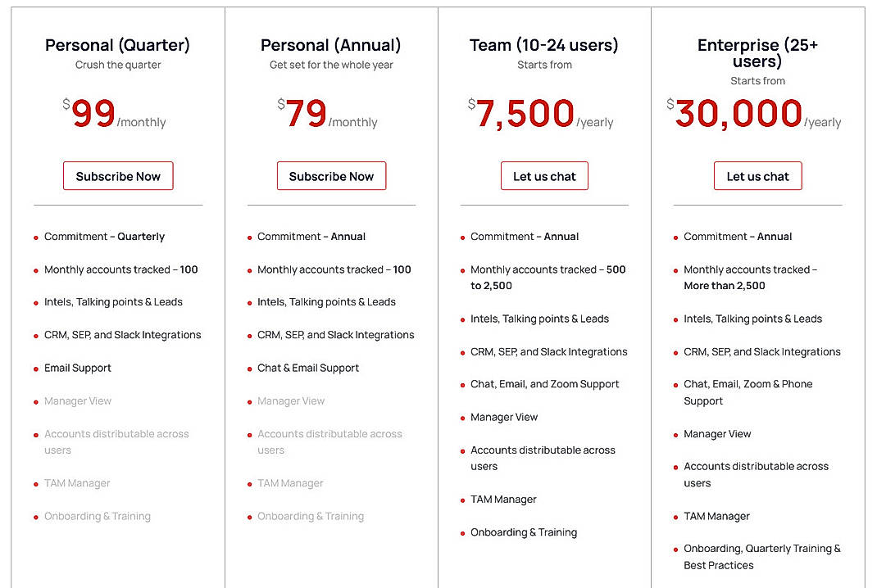Image resolution: width=877 pixels, height=588 pixels.
Task: Click Onboarding & Training on Team plan
Action: coord(524,532)
